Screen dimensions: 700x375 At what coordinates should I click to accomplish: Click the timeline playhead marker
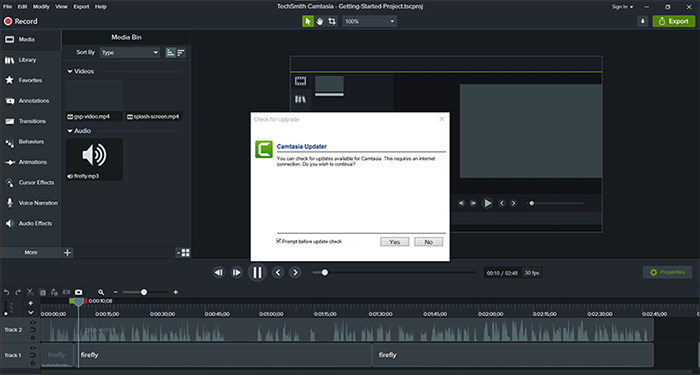pos(78,302)
